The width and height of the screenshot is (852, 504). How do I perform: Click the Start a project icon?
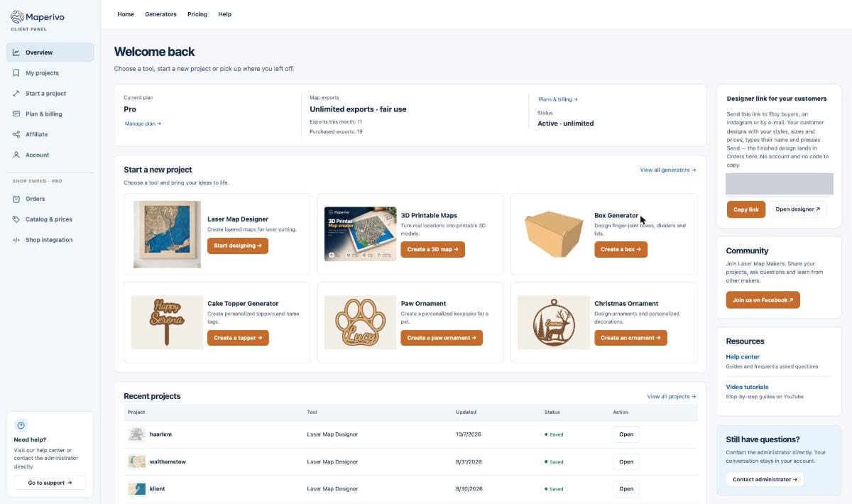click(16, 94)
